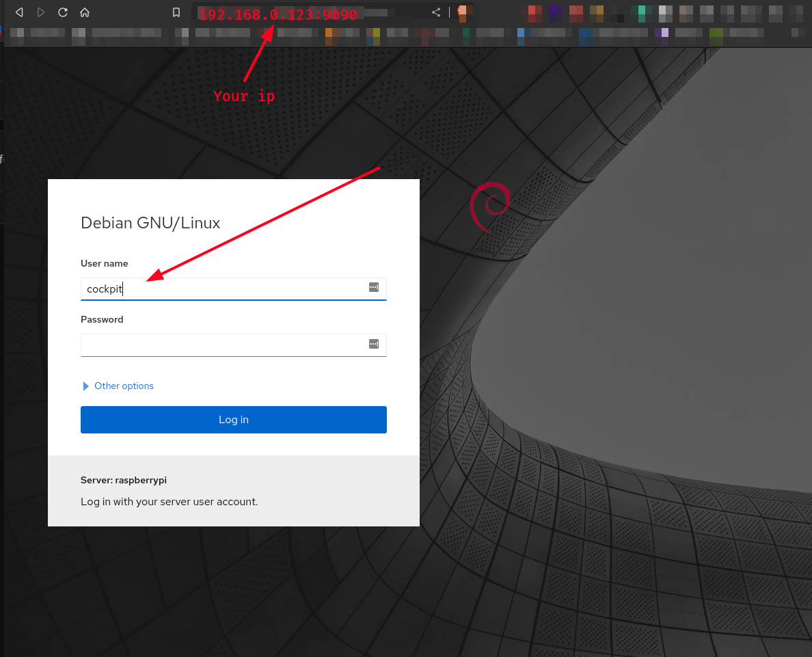Open password manager icon in User name field
The height and width of the screenshot is (657, 812).
(x=374, y=288)
